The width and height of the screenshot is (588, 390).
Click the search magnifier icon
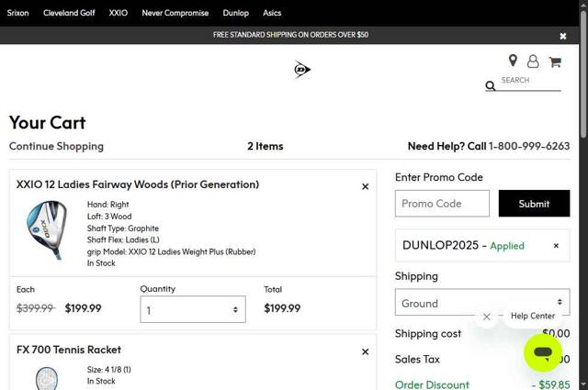pos(490,85)
